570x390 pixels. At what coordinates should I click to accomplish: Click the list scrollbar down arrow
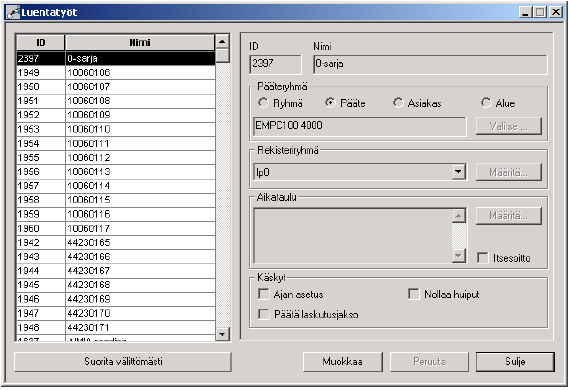tap(222, 334)
